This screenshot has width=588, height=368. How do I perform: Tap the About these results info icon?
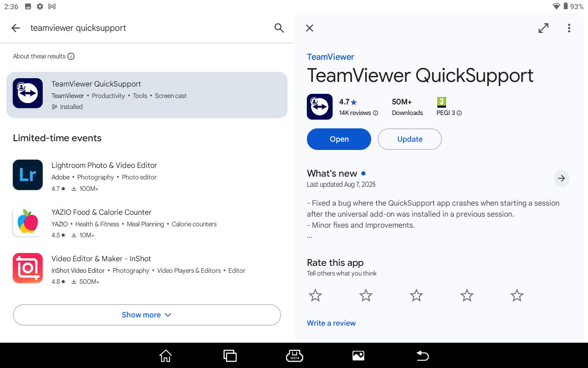[71, 57]
